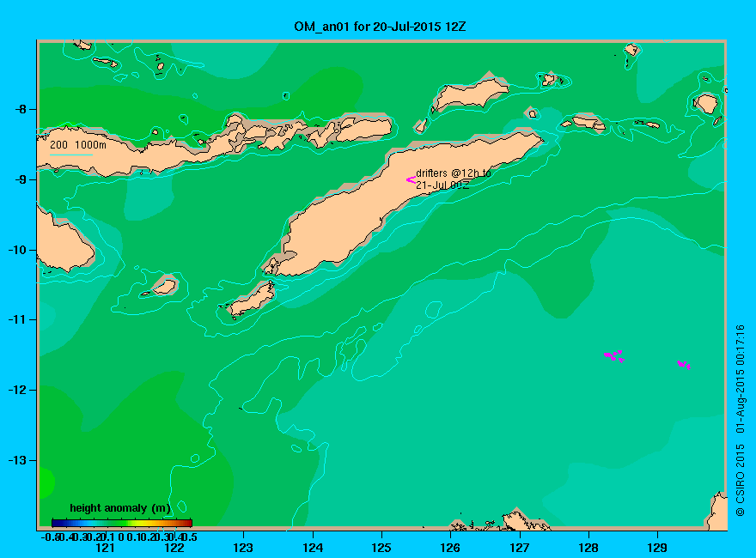
Task: Click the latitude label '-13'
Action: [18, 460]
